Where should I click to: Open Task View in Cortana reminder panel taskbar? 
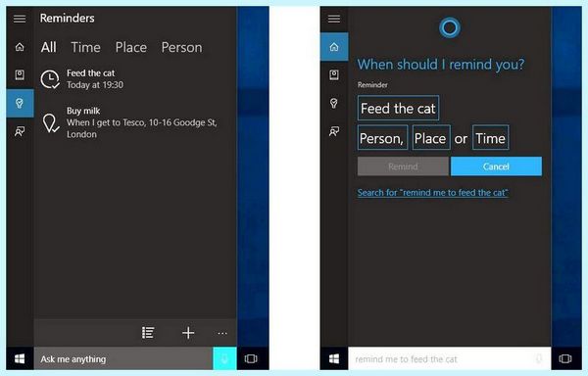click(565, 358)
